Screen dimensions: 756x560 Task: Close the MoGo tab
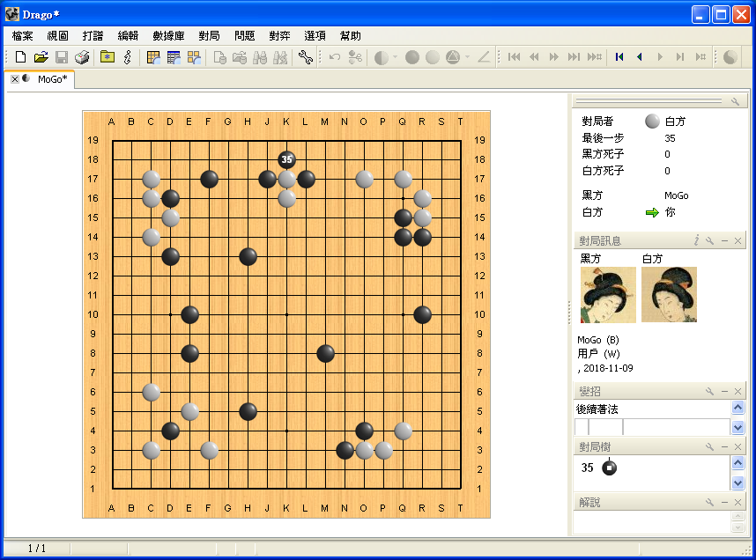[15, 79]
